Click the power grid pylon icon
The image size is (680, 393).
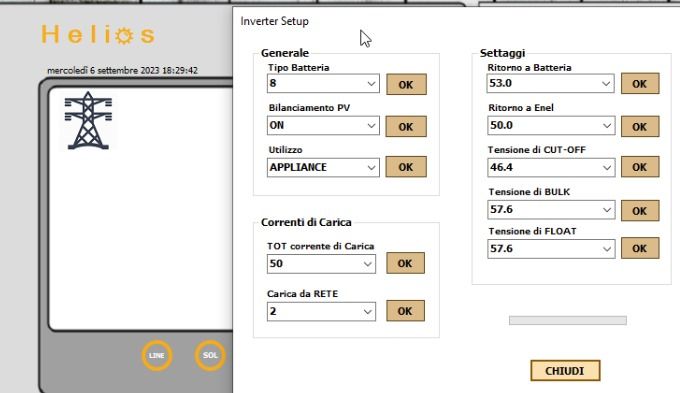point(88,121)
